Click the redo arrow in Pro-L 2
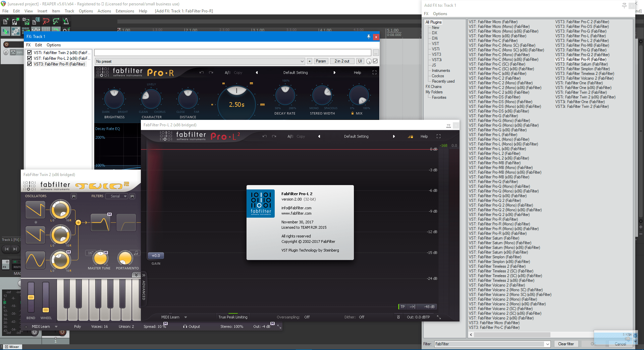Image resolution: width=644 pixels, height=350 pixels. (274, 136)
